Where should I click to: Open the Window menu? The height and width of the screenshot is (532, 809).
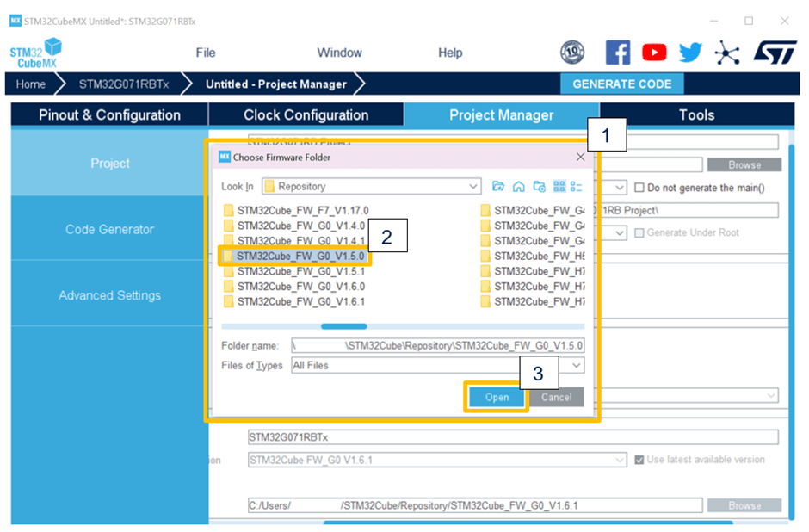click(x=339, y=53)
